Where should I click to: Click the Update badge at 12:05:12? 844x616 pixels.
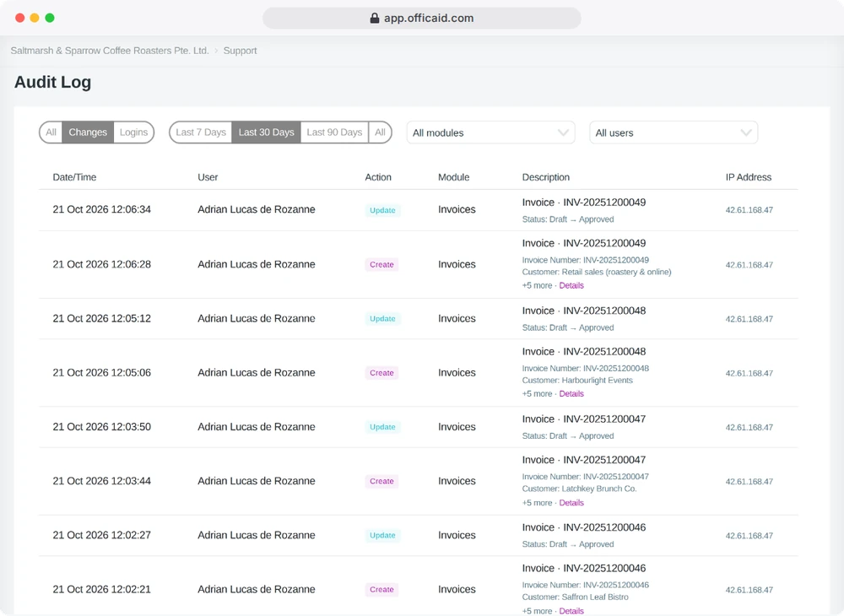[x=382, y=319]
